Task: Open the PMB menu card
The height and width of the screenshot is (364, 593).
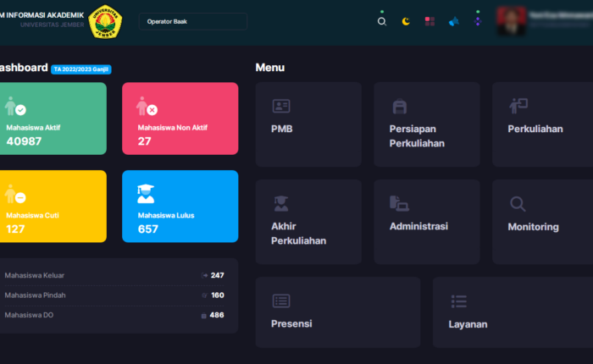Action: click(308, 124)
